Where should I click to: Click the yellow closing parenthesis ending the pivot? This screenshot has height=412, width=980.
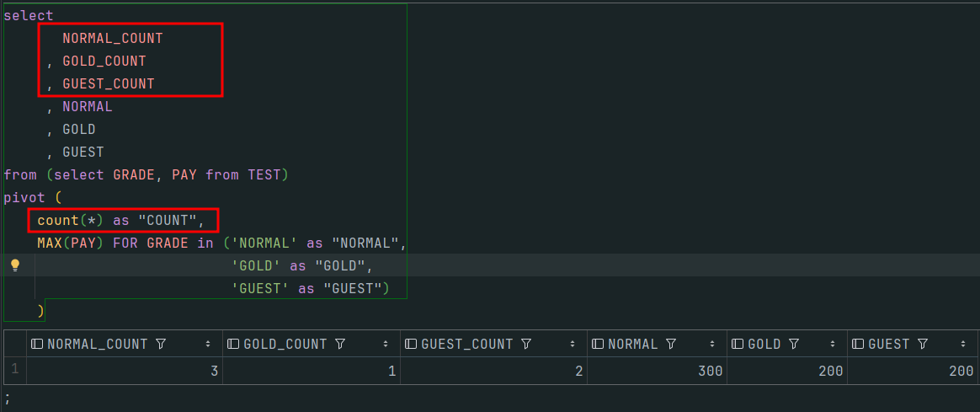(41, 311)
